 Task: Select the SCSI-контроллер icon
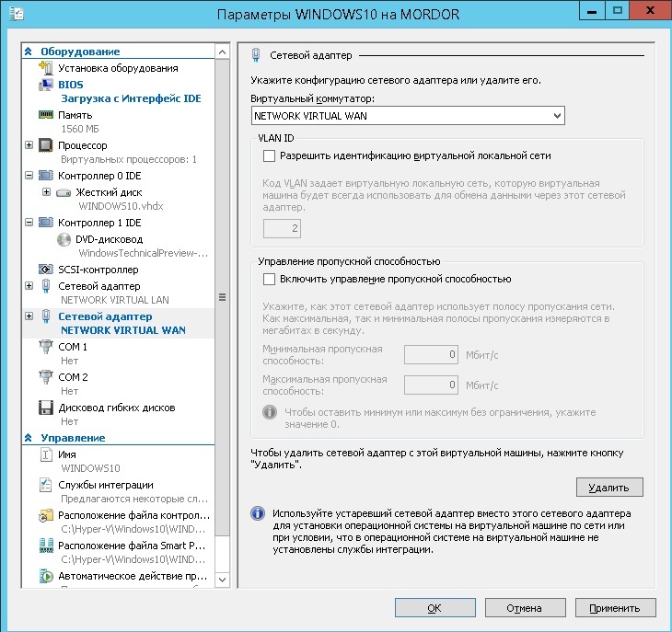pyautogui.click(x=46, y=270)
